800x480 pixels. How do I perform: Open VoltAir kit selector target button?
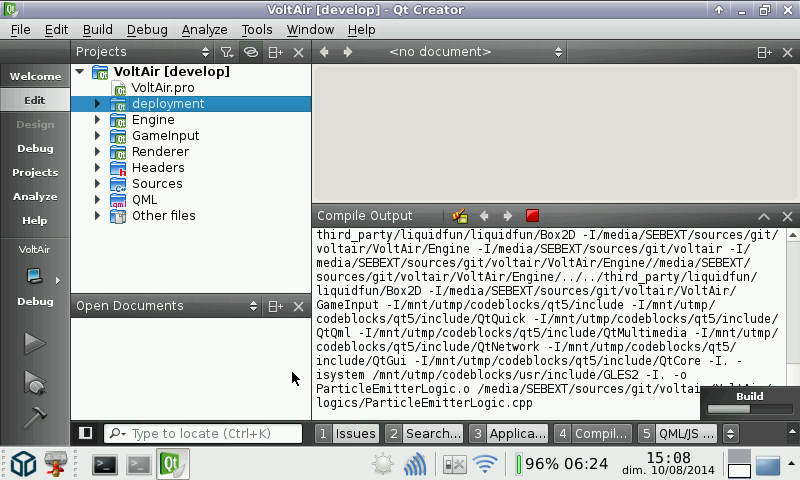point(35,275)
